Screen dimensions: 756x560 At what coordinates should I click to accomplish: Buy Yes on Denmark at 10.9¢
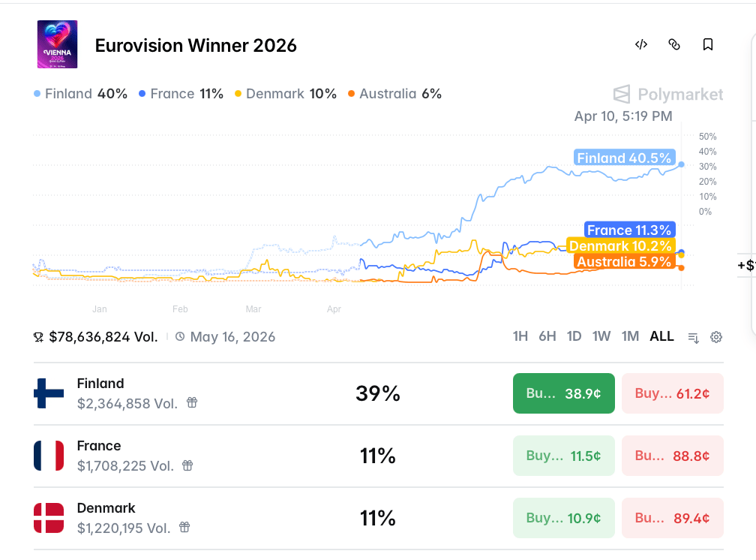(563, 518)
